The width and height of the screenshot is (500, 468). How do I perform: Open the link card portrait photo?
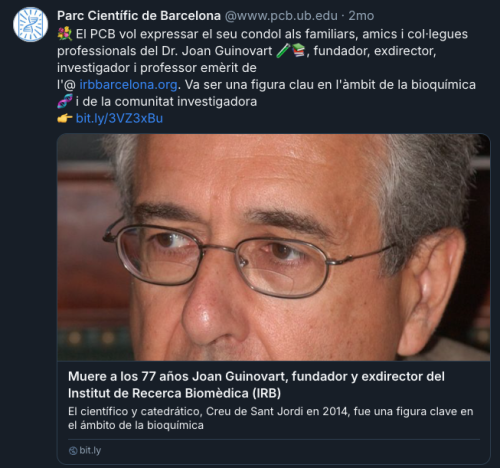pyautogui.click(x=274, y=247)
